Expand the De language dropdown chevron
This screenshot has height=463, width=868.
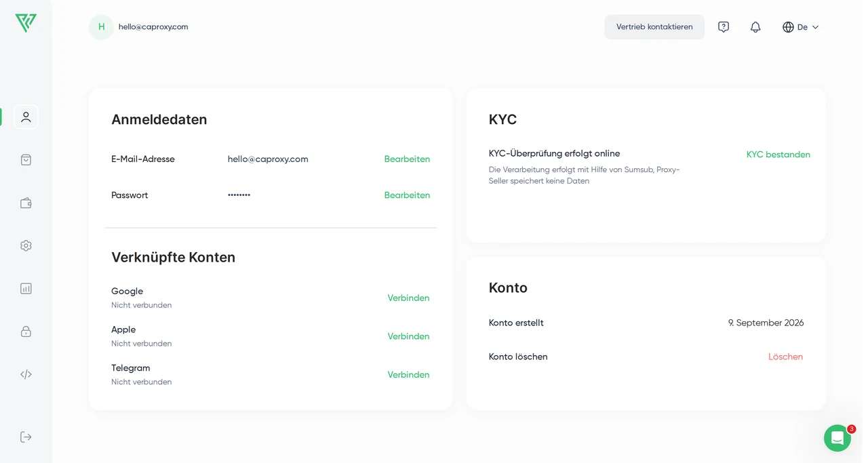coord(815,27)
